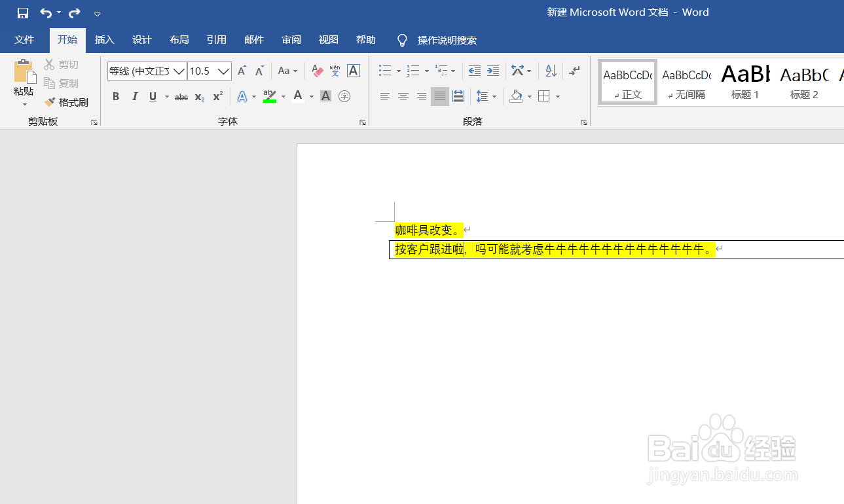This screenshot has height=504, width=844.
Task: Apply numbered list
Action: [413, 71]
